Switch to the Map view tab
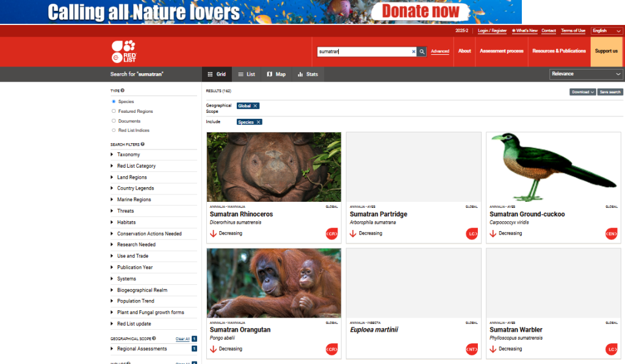 [x=276, y=74]
